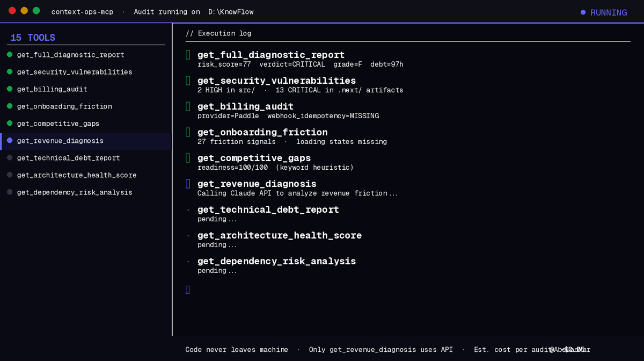Click the purple cursor block below the log
Viewport: 644px width, 361px height.
coord(188,290)
